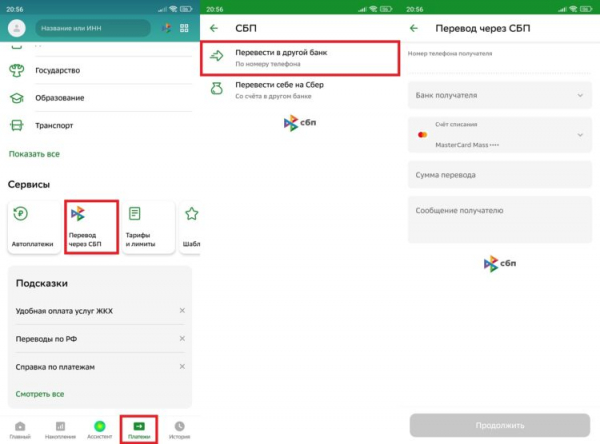Tap the Транспорт bus icon
This screenshot has width=600, height=444.
tap(16, 126)
